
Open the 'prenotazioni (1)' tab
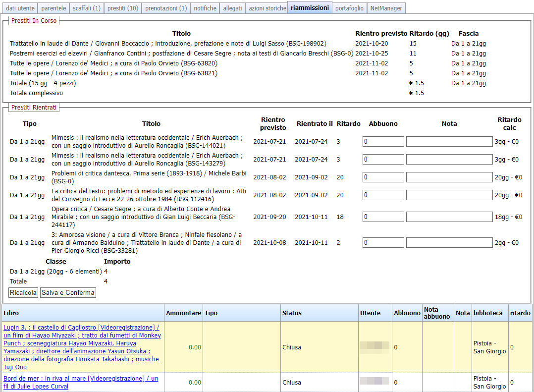tap(166, 8)
